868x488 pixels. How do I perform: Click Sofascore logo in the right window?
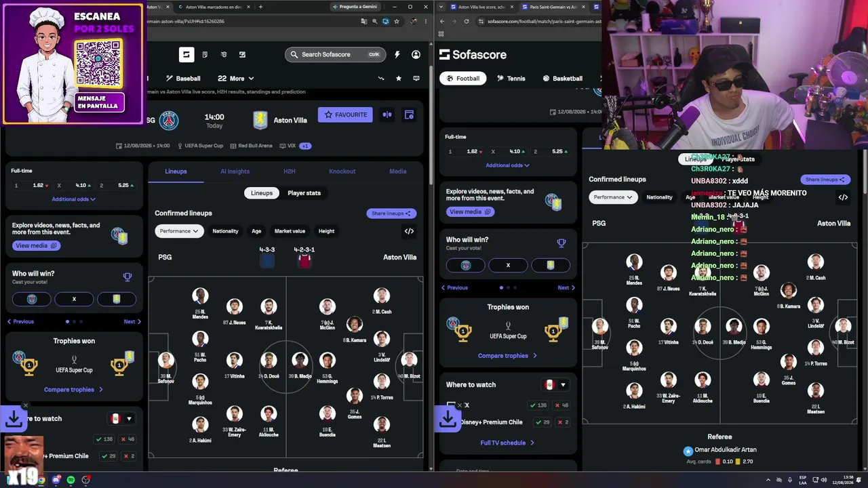tap(473, 54)
